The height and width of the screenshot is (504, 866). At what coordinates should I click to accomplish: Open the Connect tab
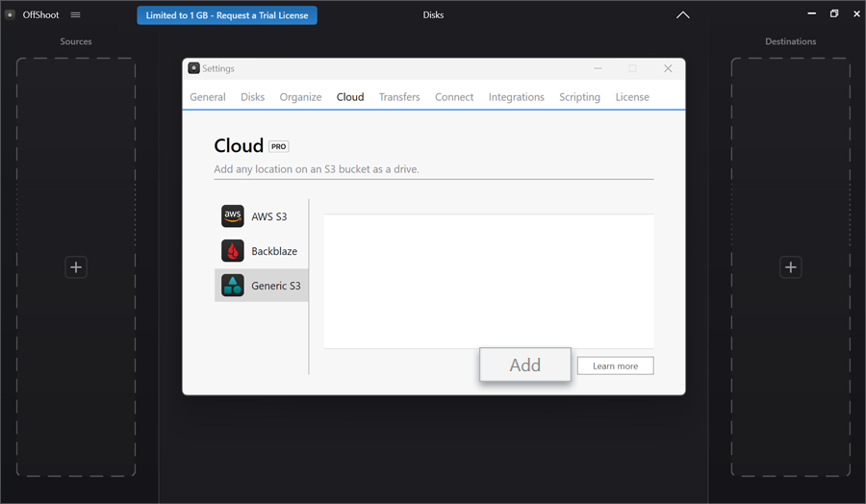point(454,97)
